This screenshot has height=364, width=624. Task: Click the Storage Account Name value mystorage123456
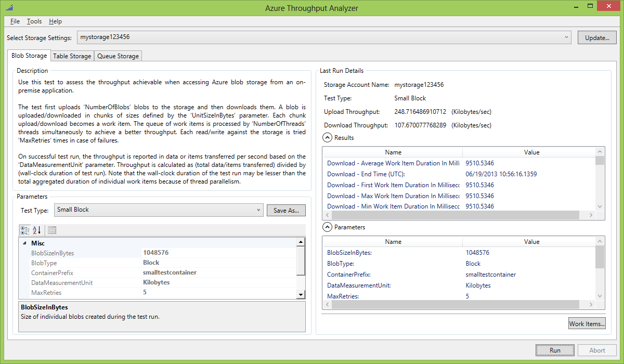(x=419, y=85)
